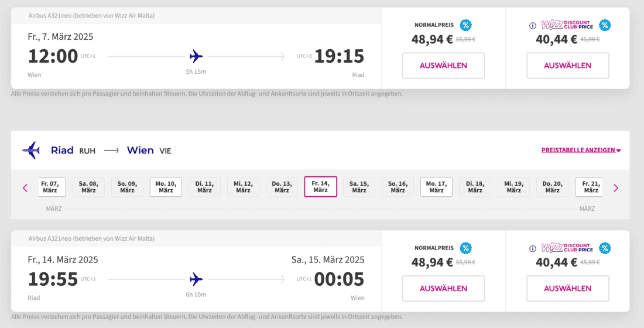Switch to Mo. 10, März date tab
644x328 pixels.
coord(166,187)
